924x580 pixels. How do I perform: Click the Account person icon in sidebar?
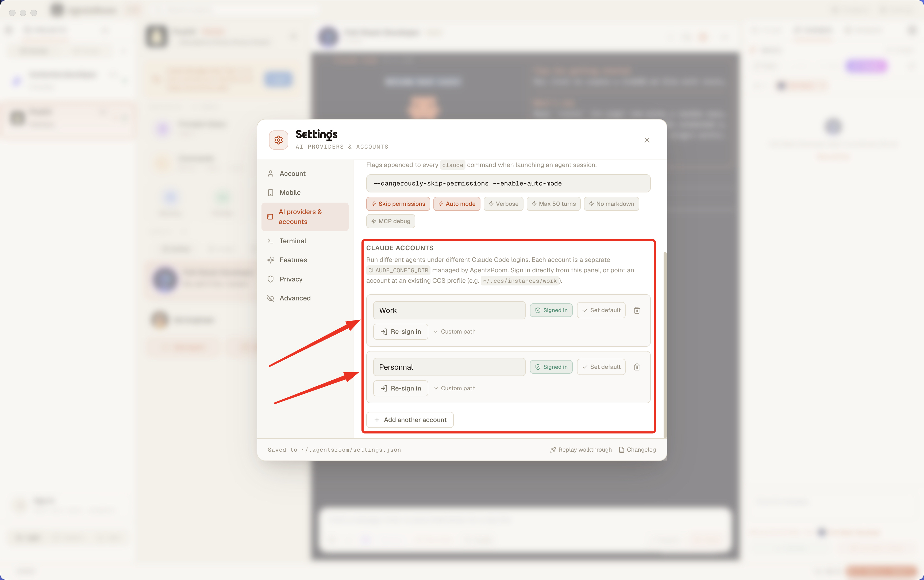[271, 173]
